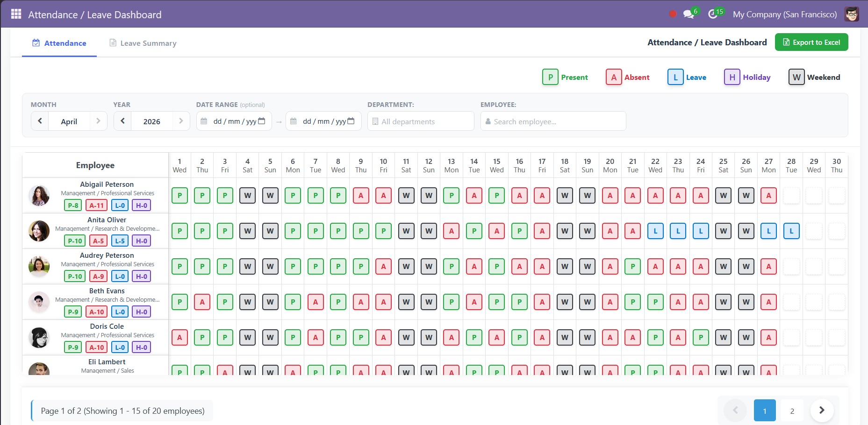Click Doris Cole's avatar photo
Screen dimensions: 868x425
click(x=39, y=337)
